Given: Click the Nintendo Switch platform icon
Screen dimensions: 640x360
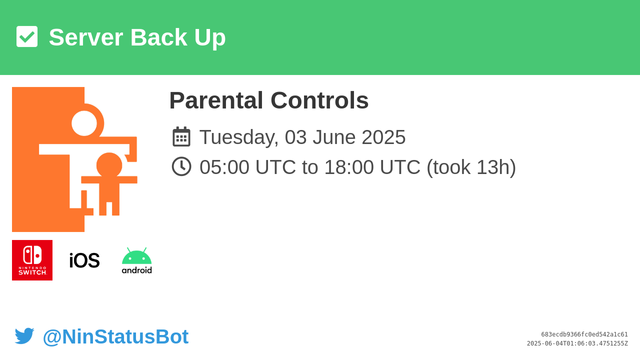Looking at the screenshot, I should (x=32, y=260).
